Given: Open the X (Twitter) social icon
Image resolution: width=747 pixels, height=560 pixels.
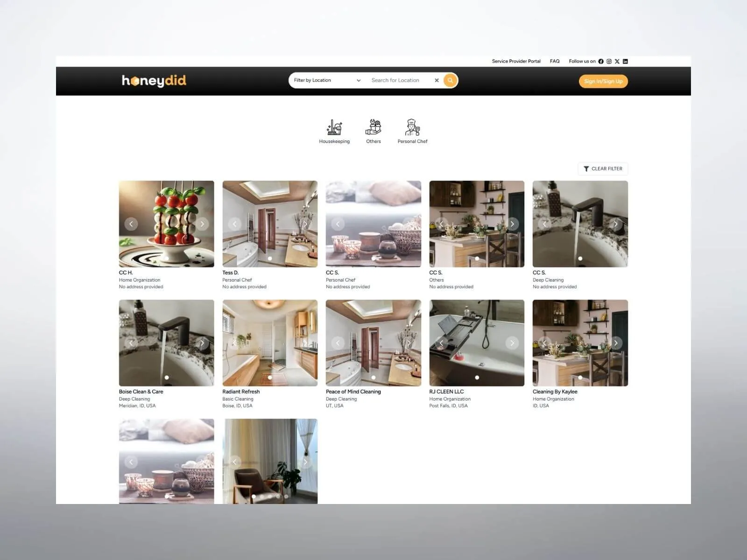Looking at the screenshot, I should click(617, 62).
